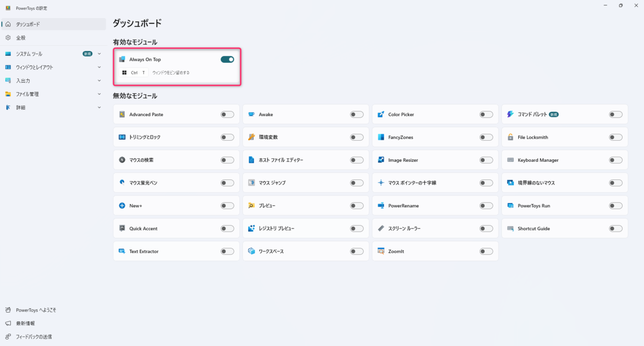The width and height of the screenshot is (644, 346).
Task: Open システム ツール in the sidebar
Action: (54, 54)
